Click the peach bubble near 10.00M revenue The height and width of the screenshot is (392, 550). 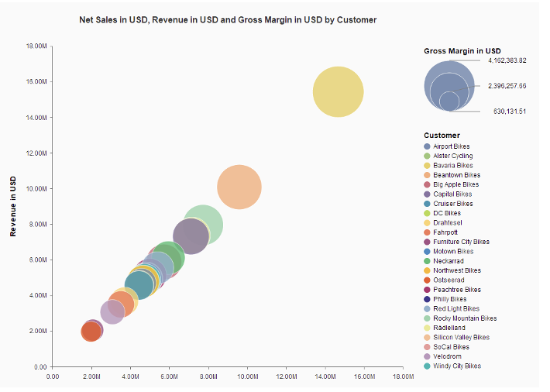point(239,187)
